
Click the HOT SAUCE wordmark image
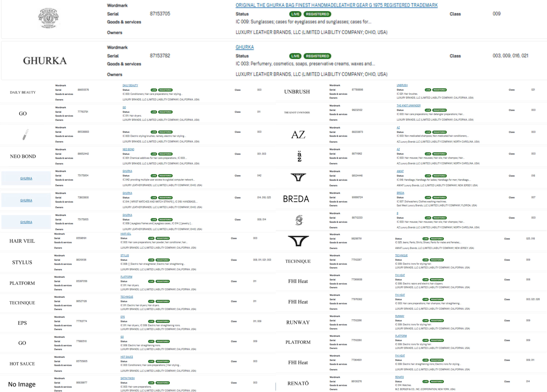click(22, 364)
